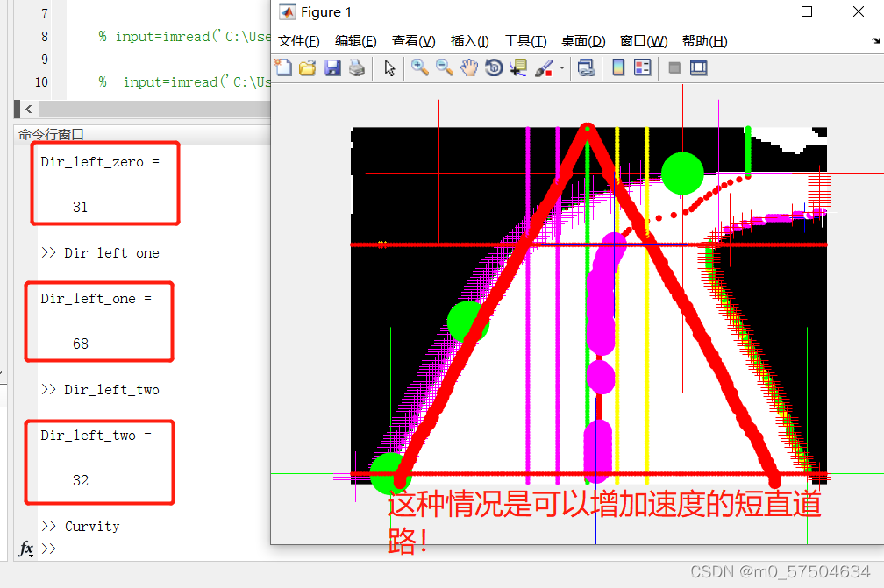Click the editor horizontal scrollbar track
The image size is (884, 588).
(154, 110)
